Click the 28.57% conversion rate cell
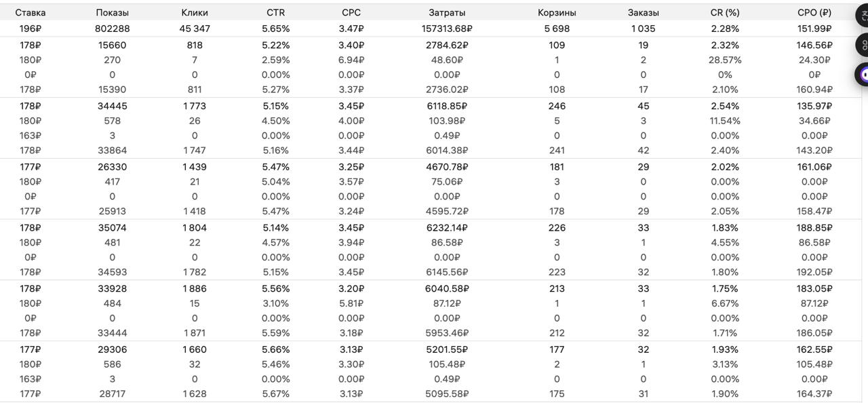 point(725,60)
